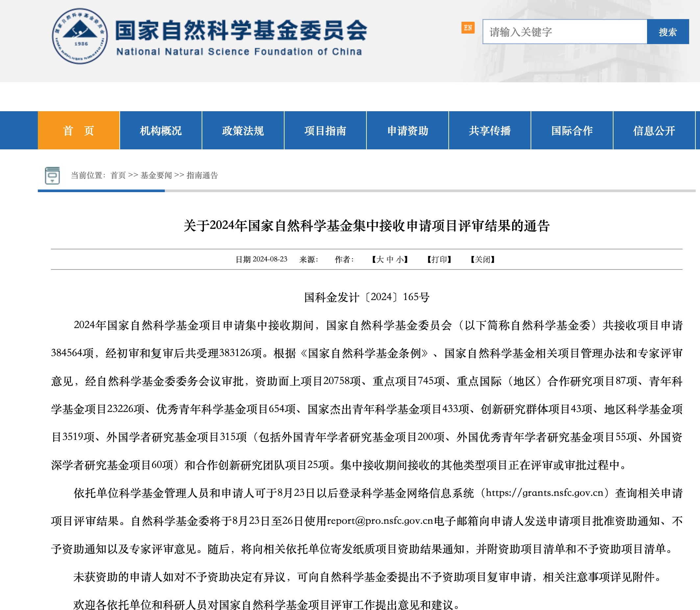Click the sentence starting 欢迎各依托单位
This screenshot has width=700, height=610.
[x=267, y=604]
